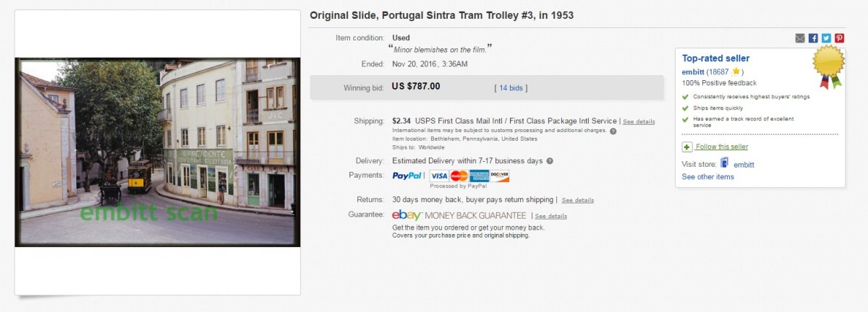Click estimated delivery info icon

[x=550, y=161]
